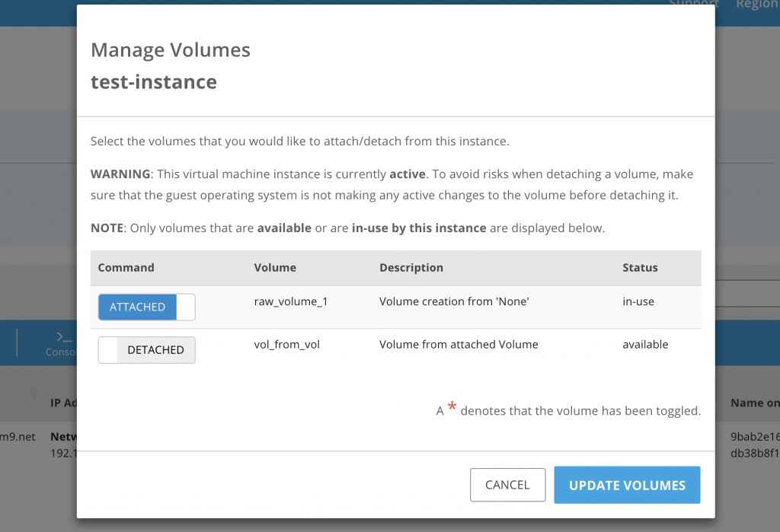Click the test-instance heading in dialog
780x532 pixels.
[154, 81]
